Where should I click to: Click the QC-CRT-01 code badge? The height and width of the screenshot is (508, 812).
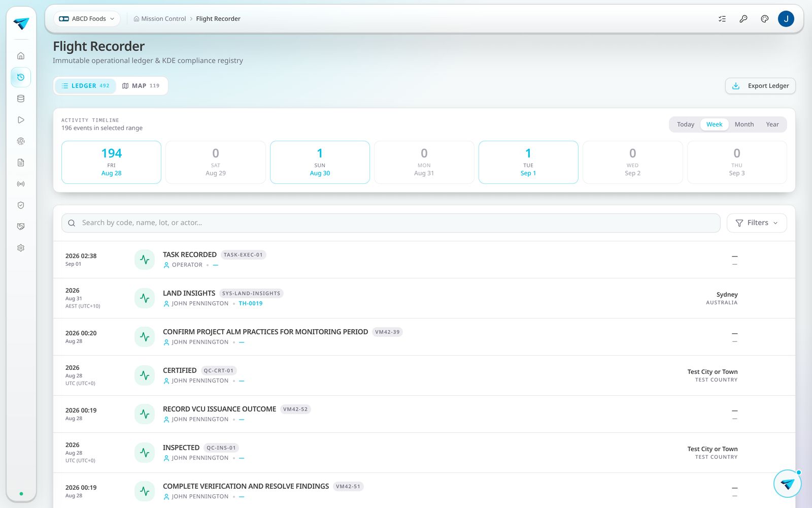[x=219, y=370]
